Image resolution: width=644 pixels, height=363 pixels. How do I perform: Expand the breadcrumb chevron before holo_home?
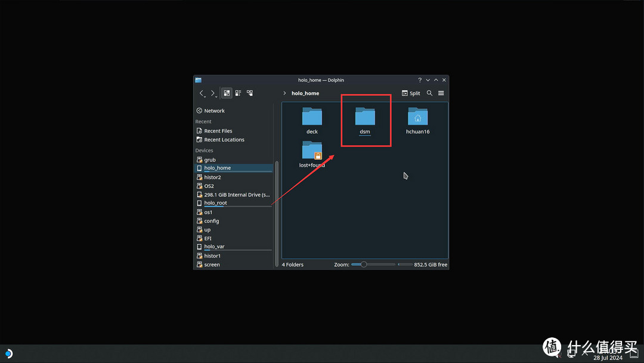coord(285,94)
